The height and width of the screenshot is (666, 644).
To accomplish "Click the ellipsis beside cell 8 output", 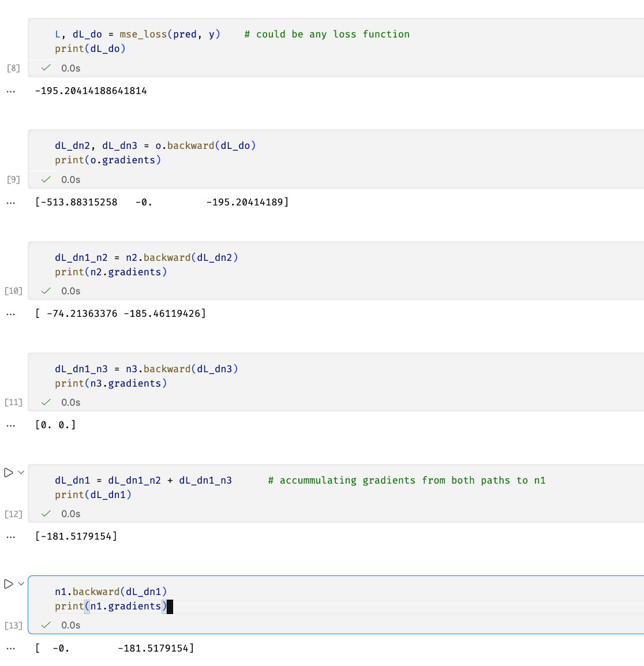I will 10,91.
